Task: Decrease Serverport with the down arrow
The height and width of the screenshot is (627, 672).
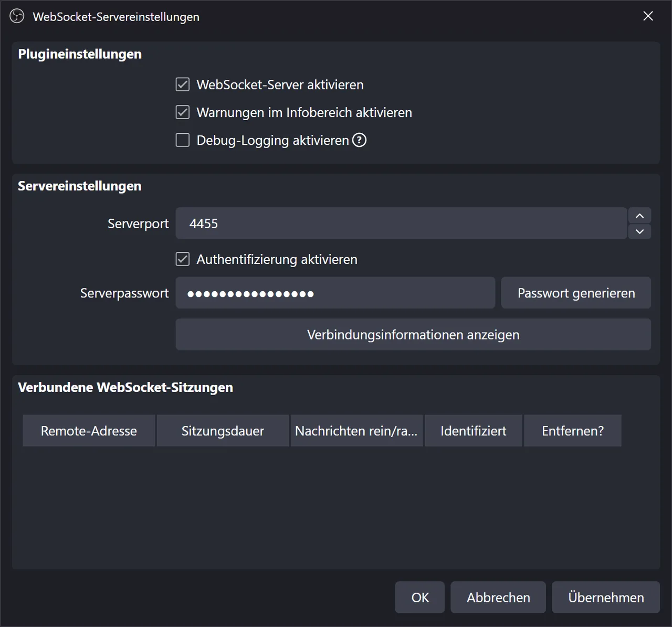Action: click(639, 231)
